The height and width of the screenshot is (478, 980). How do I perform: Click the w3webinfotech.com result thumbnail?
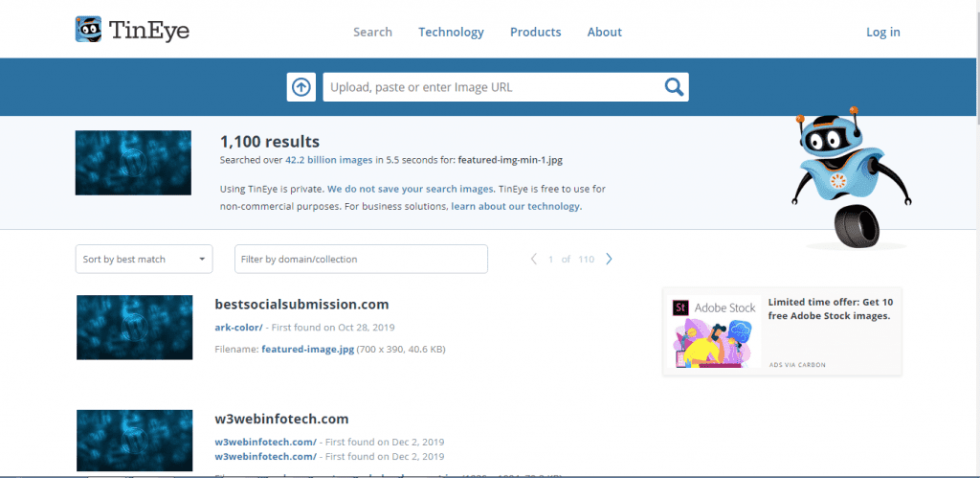134,441
